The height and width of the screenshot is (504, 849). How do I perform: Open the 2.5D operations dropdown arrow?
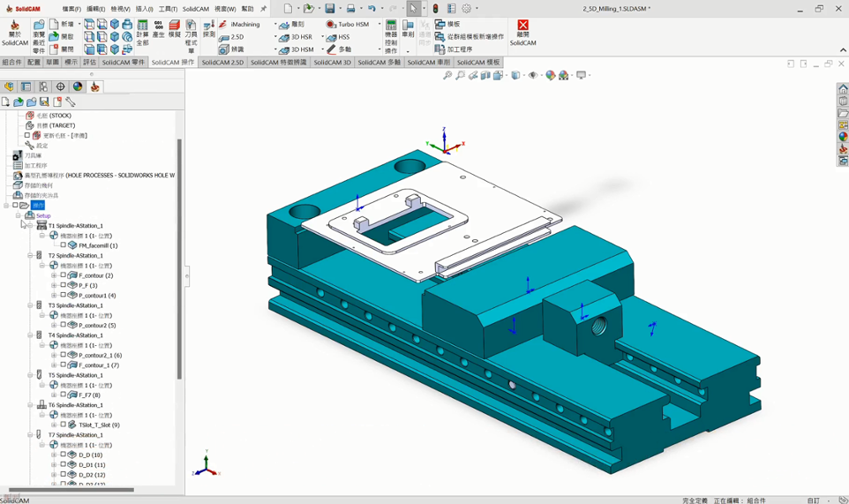click(274, 37)
